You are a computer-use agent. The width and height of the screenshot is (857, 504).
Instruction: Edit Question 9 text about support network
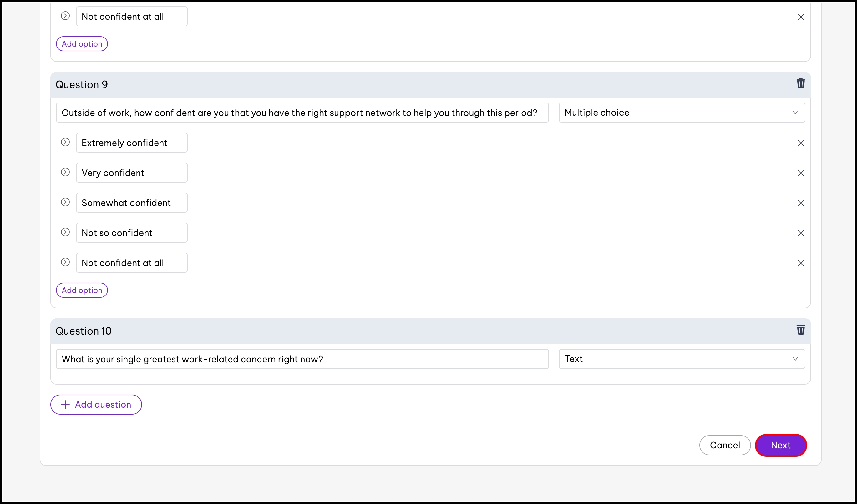click(302, 113)
